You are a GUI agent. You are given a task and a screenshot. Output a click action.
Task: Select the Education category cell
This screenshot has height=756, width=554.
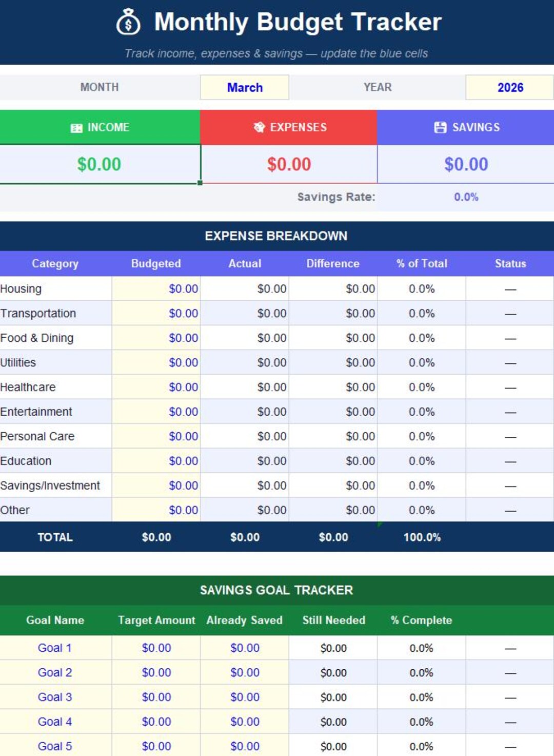55,461
